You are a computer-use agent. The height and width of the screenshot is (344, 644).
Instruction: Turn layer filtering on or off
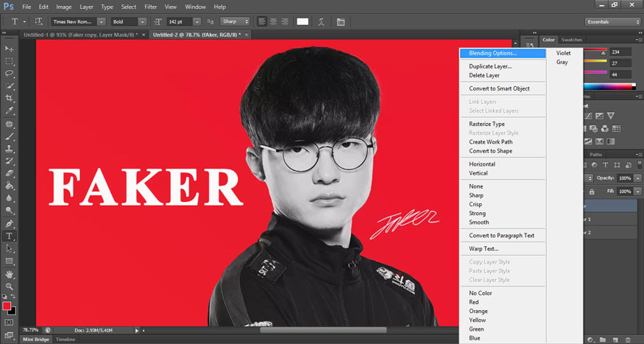coord(638,165)
